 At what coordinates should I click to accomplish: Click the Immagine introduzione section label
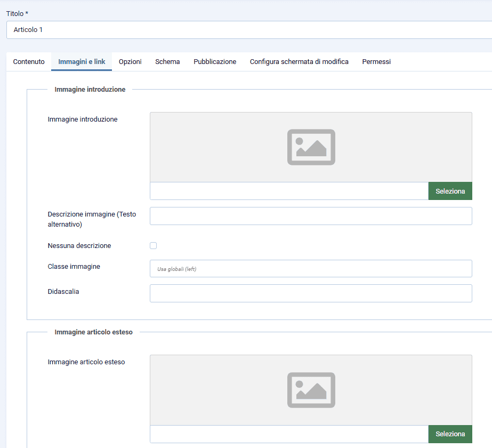point(89,89)
